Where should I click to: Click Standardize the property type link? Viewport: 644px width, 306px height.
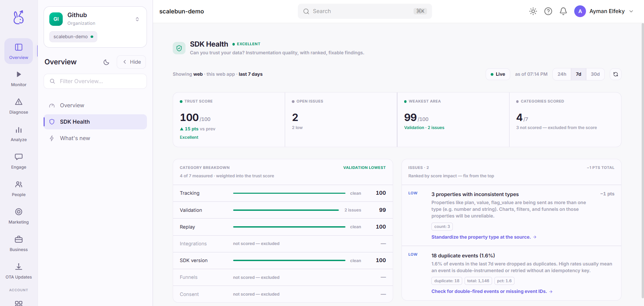coord(484,237)
